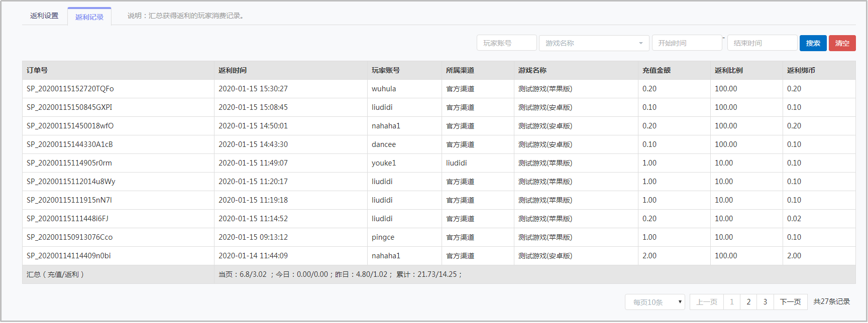Click timestamp 2020-01-15 15:30:27
This screenshot has width=868, height=323.
coord(253,89)
